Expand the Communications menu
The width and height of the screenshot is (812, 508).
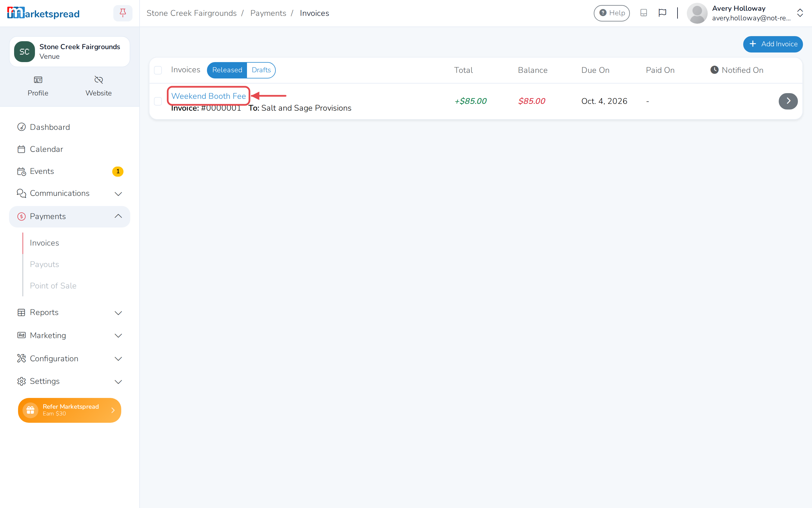click(69, 194)
